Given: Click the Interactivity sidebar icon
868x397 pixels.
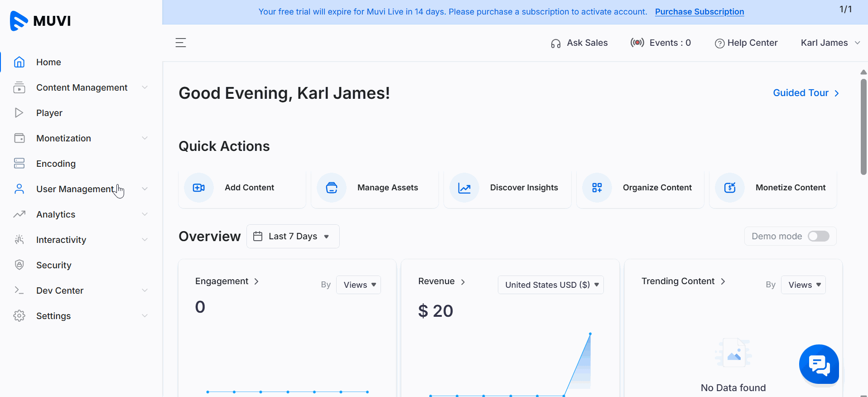Looking at the screenshot, I should coord(19,240).
